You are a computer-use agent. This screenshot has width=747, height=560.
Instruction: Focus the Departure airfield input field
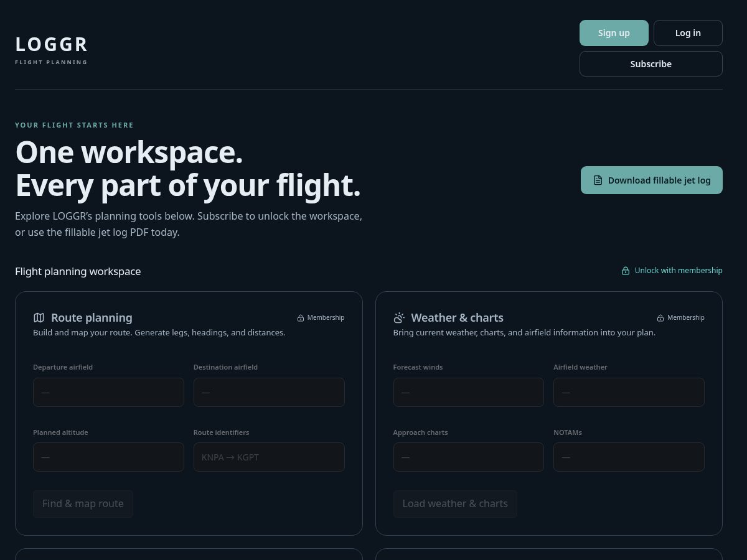click(108, 393)
